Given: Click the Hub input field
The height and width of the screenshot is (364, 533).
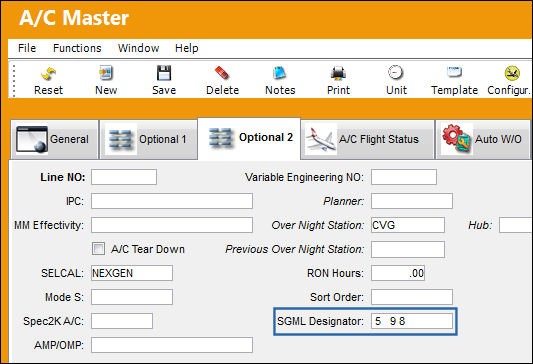Looking at the screenshot, I should pyautogui.click(x=516, y=225).
